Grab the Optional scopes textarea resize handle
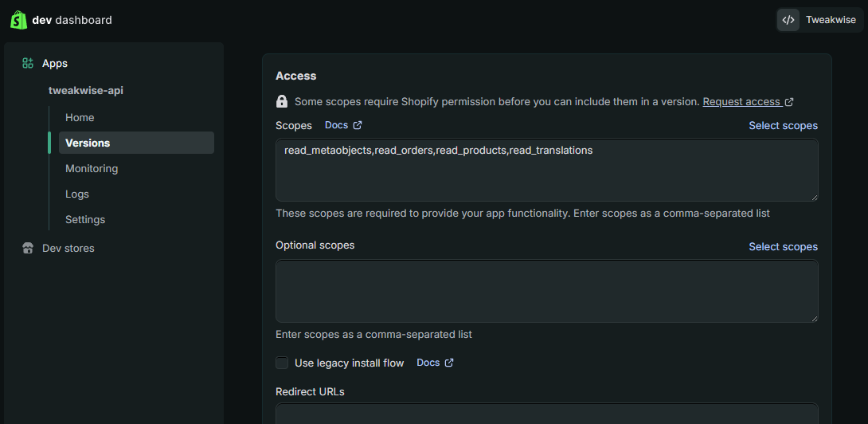This screenshot has width=868, height=424. coord(815,319)
